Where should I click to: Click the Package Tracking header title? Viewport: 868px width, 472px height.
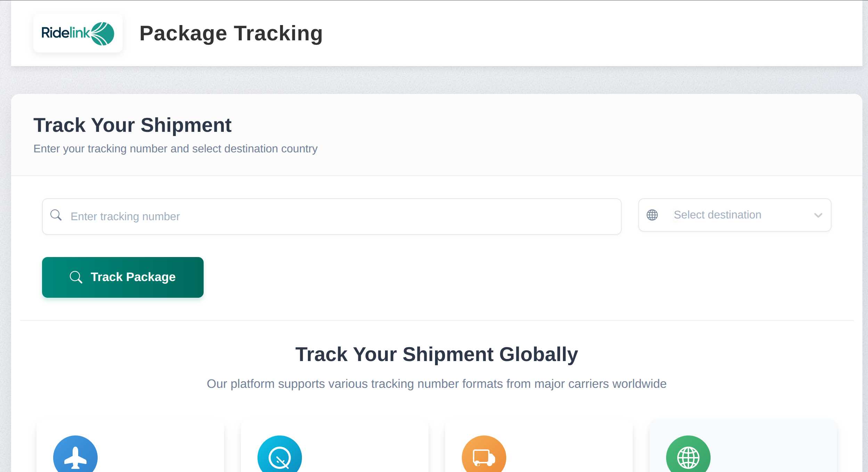pos(231,33)
